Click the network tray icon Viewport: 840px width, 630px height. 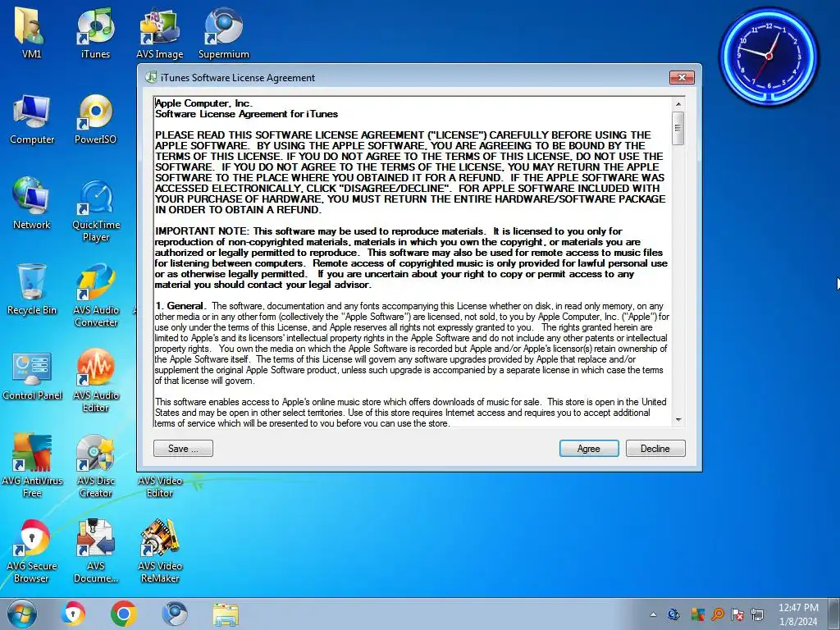point(757,614)
